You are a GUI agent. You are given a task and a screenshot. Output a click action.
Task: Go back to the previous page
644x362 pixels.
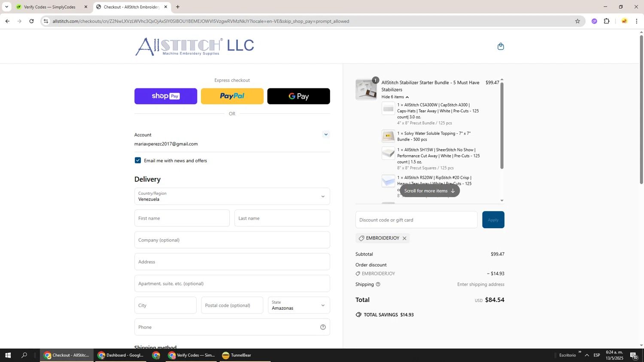point(7,21)
